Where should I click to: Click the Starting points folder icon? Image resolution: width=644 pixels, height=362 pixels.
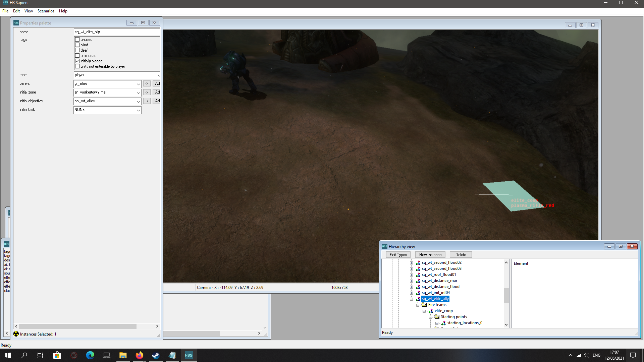coord(437,317)
